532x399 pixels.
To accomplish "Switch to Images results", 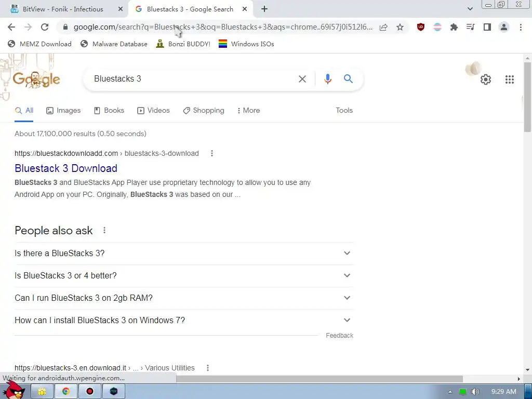I will coord(63,110).
